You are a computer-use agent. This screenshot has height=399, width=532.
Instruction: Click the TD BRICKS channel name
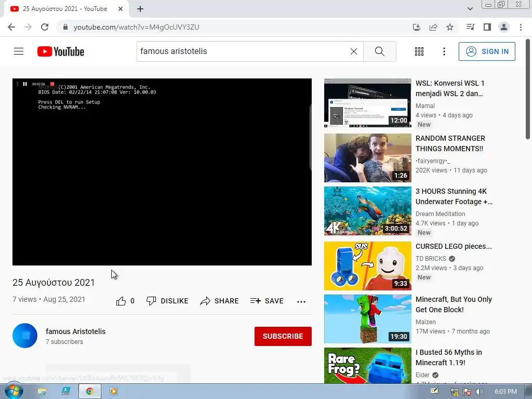[431, 259]
